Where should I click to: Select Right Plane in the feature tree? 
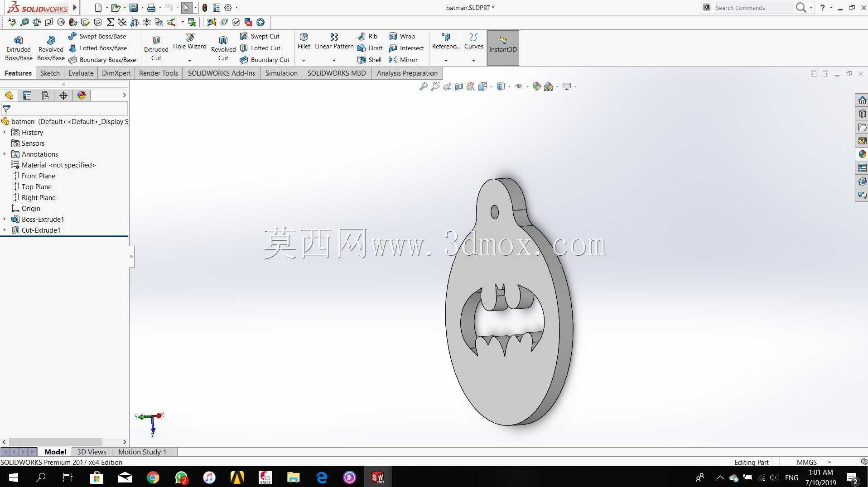point(34,197)
